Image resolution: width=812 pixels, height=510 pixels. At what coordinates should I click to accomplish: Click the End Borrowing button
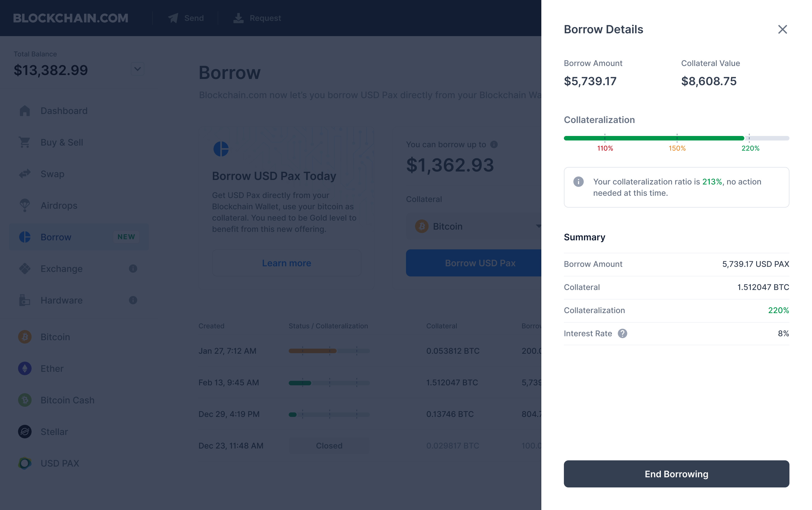[676, 474]
